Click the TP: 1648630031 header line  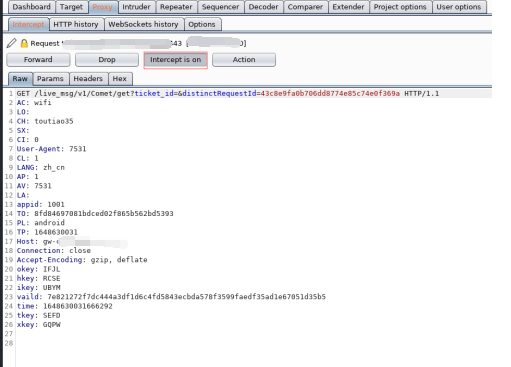47,232
